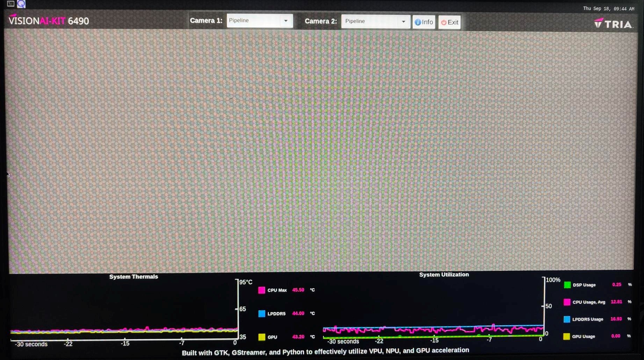Click the blue LPDDR5 temperature swatch
This screenshot has height=360, width=644.
click(x=262, y=313)
